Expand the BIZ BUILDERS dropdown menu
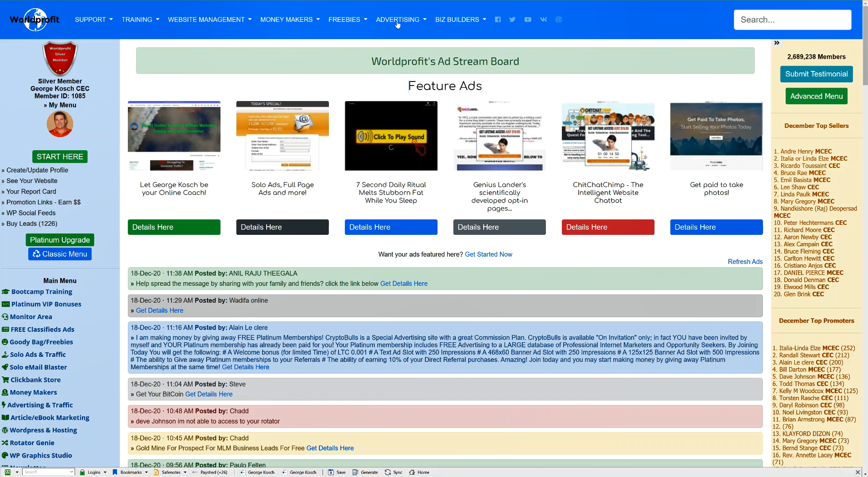Image resolution: width=868 pixels, height=477 pixels. coord(461,20)
